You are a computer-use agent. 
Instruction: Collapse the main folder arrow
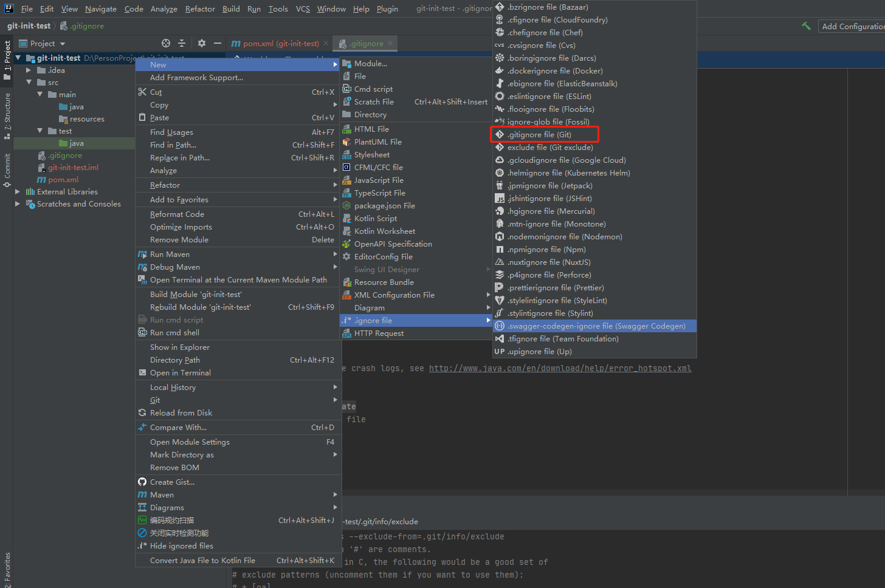coord(40,94)
